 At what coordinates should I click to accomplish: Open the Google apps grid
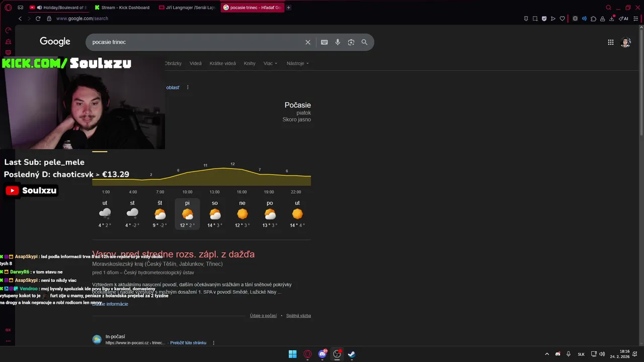(x=611, y=42)
